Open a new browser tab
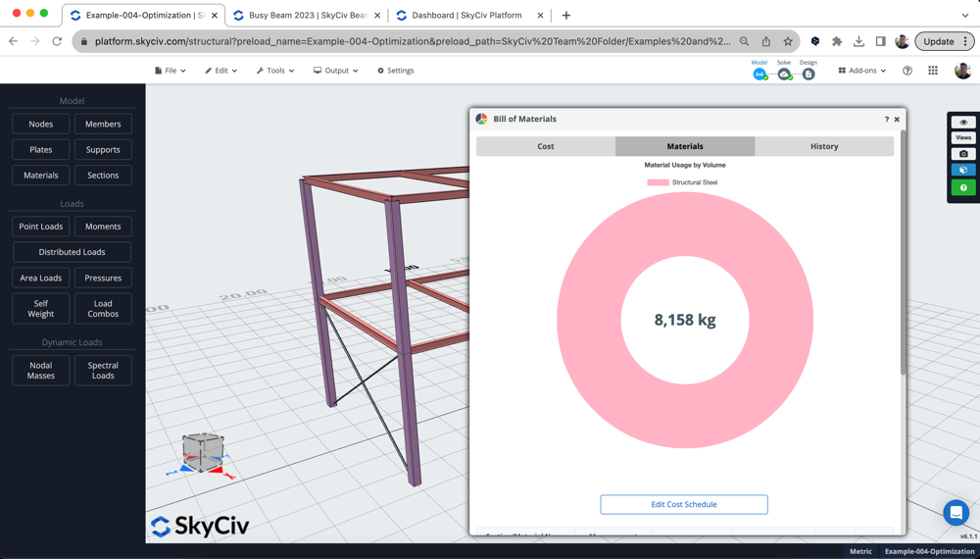The width and height of the screenshot is (980, 559). 566,15
